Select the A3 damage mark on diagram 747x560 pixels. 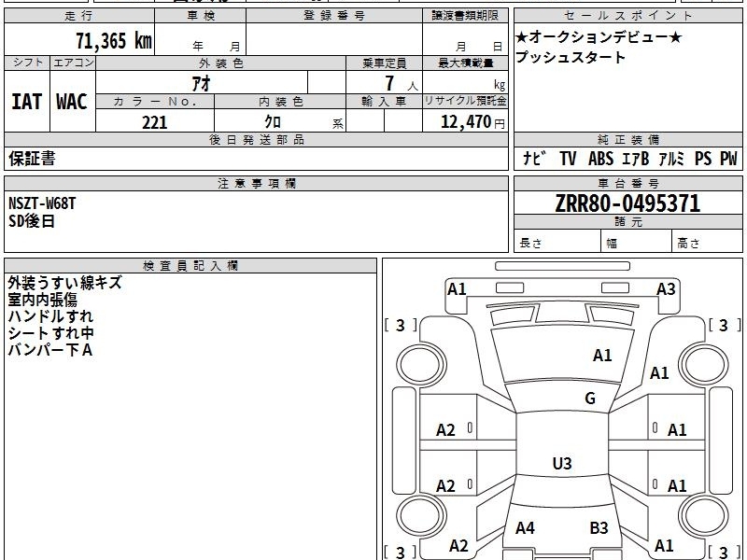(666, 289)
